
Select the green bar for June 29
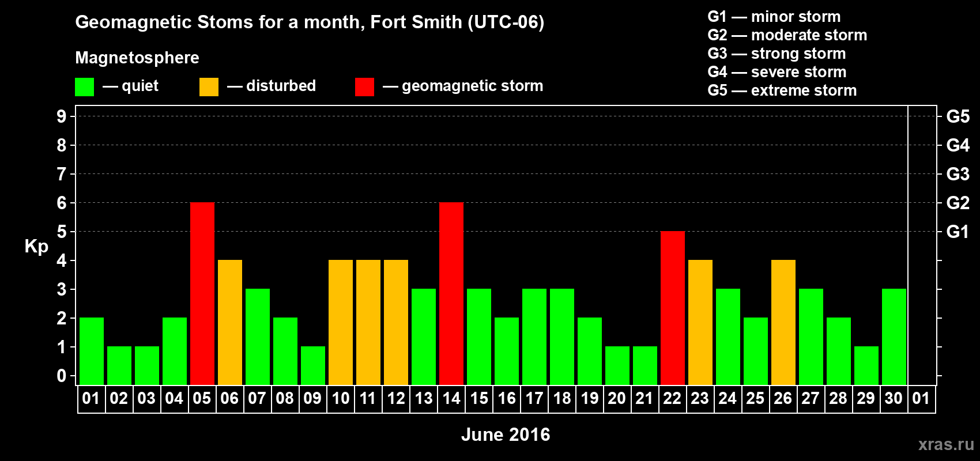tap(866, 366)
